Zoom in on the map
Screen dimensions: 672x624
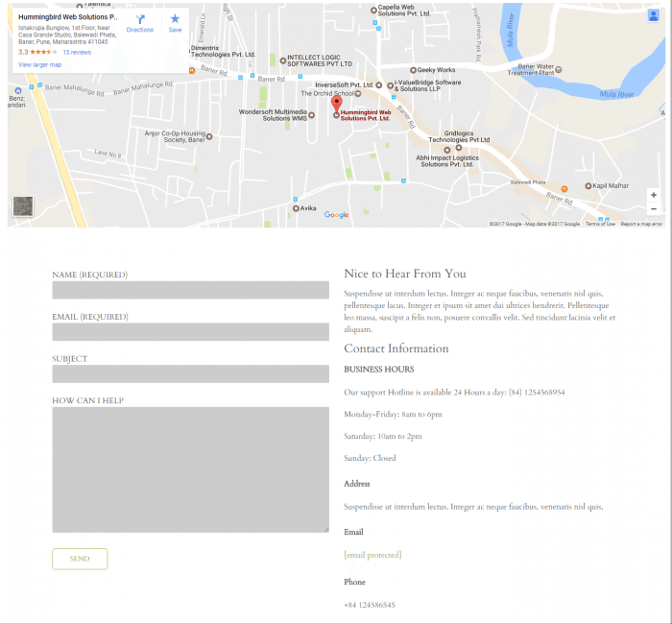(653, 195)
